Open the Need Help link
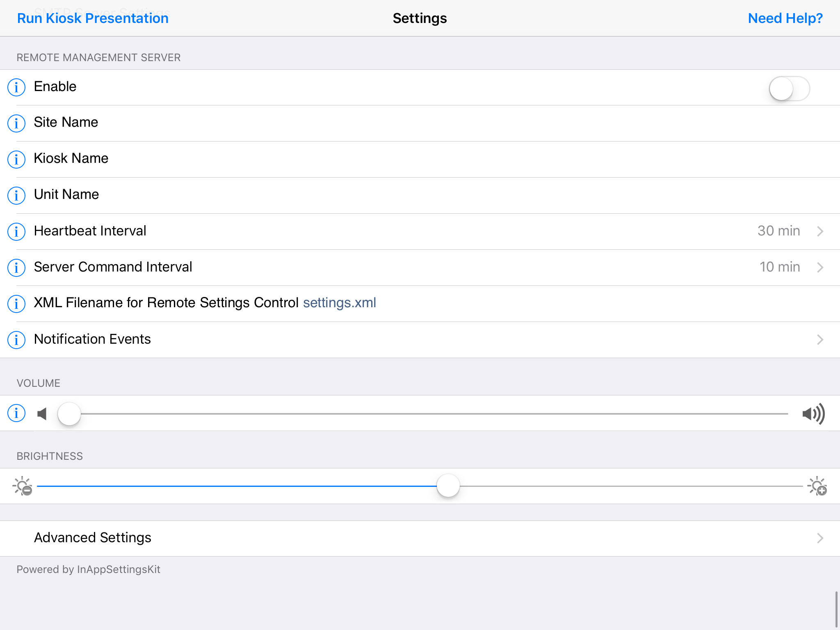This screenshot has height=630, width=840. point(785,18)
